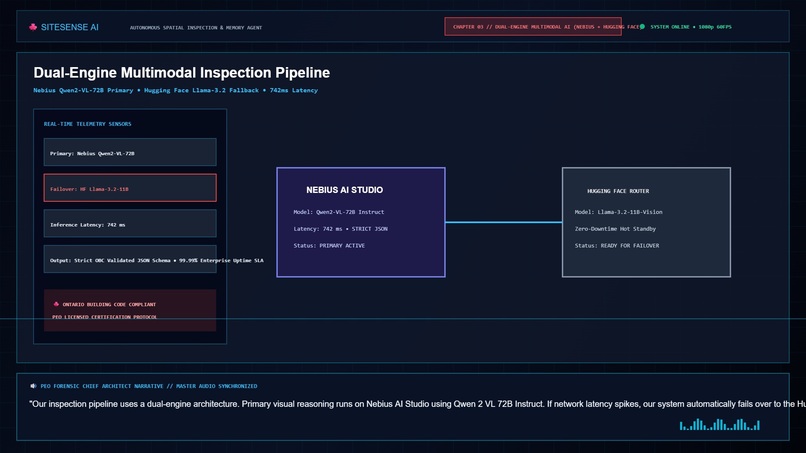The width and height of the screenshot is (806, 453).
Task: Click the green system online status dot
Action: (642, 26)
